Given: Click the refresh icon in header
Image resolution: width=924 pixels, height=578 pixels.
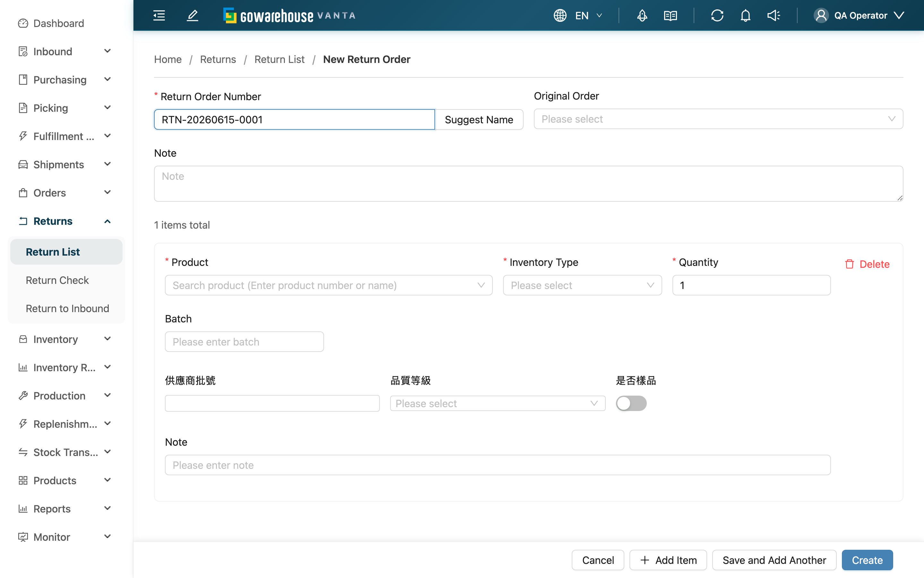Looking at the screenshot, I should tap(717, 15).
